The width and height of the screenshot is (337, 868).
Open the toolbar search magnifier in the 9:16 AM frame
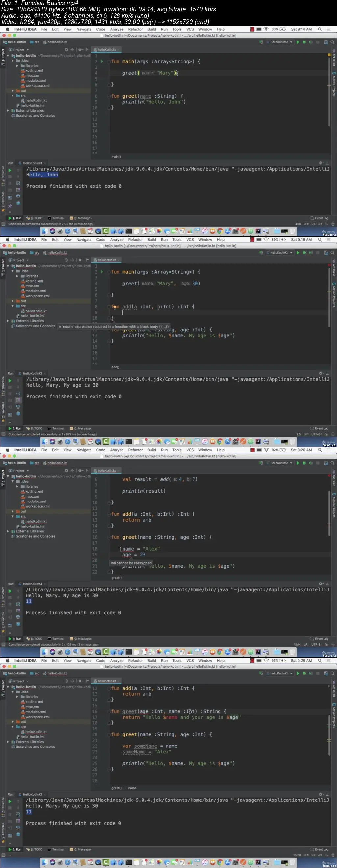click(332, 252)
